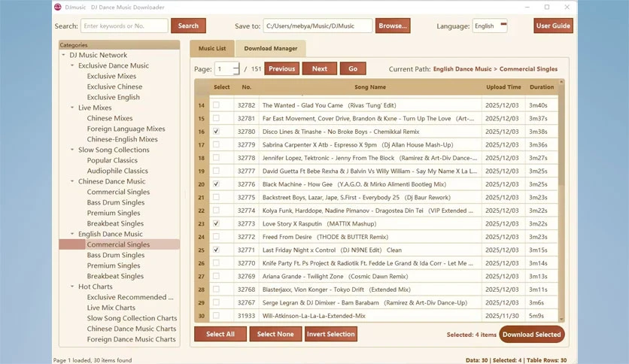Screen dimensions: 629x364
Task: Select Exclusive Chinese category
Action: tap(114, 86)
